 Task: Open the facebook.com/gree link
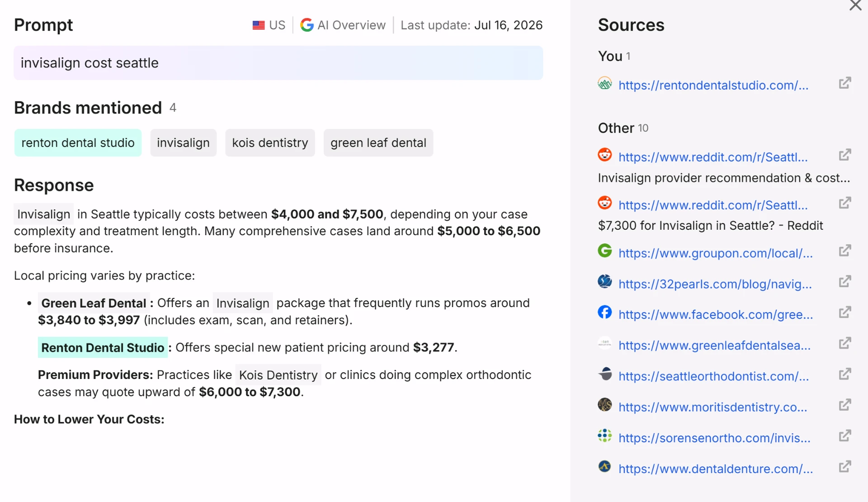[x=716, y=314]
